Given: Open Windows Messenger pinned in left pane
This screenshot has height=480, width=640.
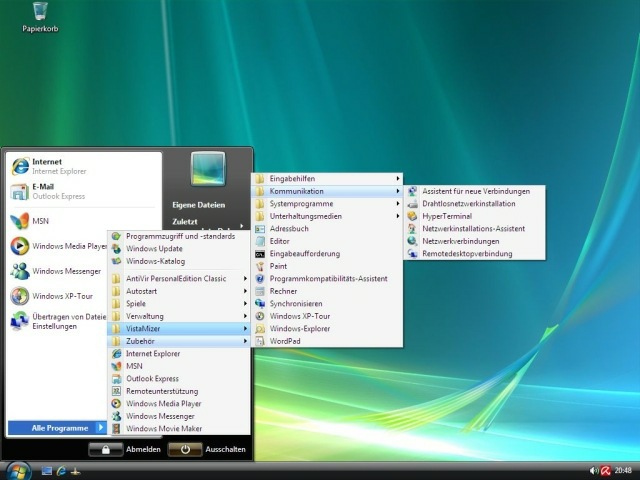Looking at the screenshot, I should 57,271.
